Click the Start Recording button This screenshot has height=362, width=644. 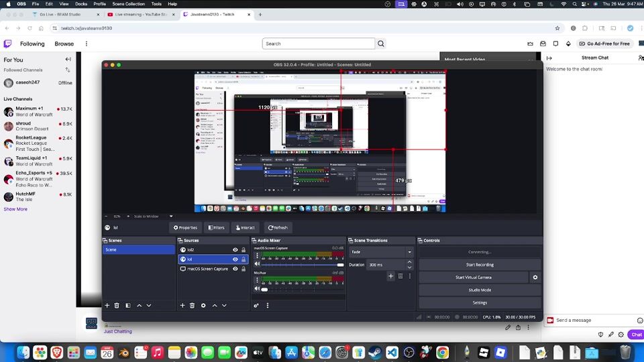(480, 265)
